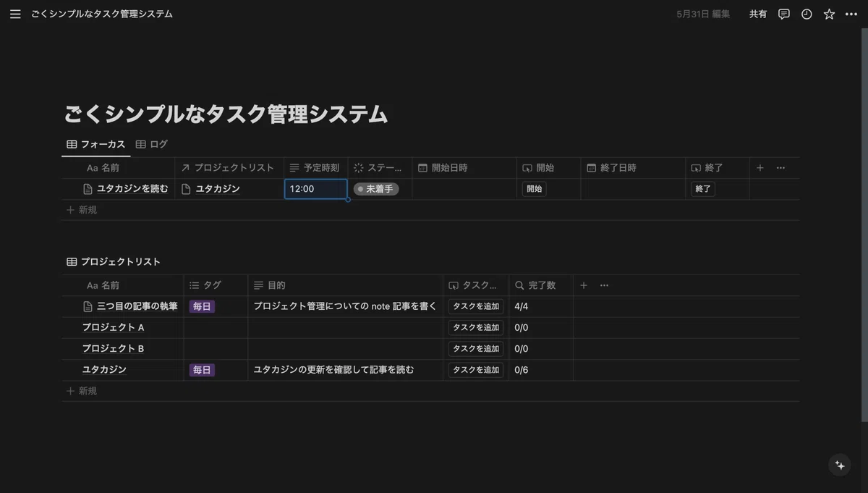
Task: Click the 名前 header in focus table
Action: [x=118, y=168]
